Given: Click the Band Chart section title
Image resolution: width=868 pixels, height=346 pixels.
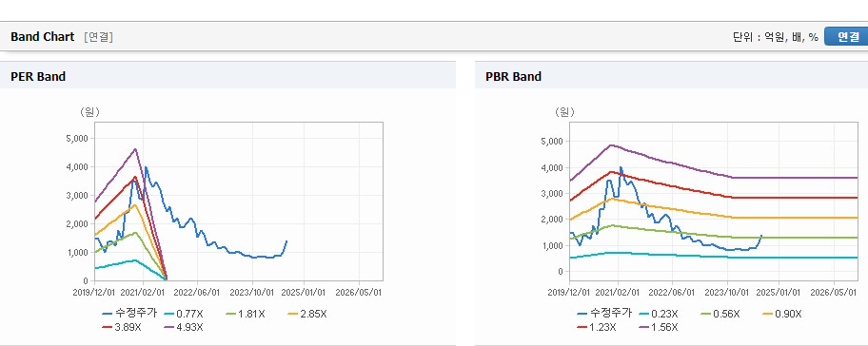Looking at the screenshot, I should (42, 37).
